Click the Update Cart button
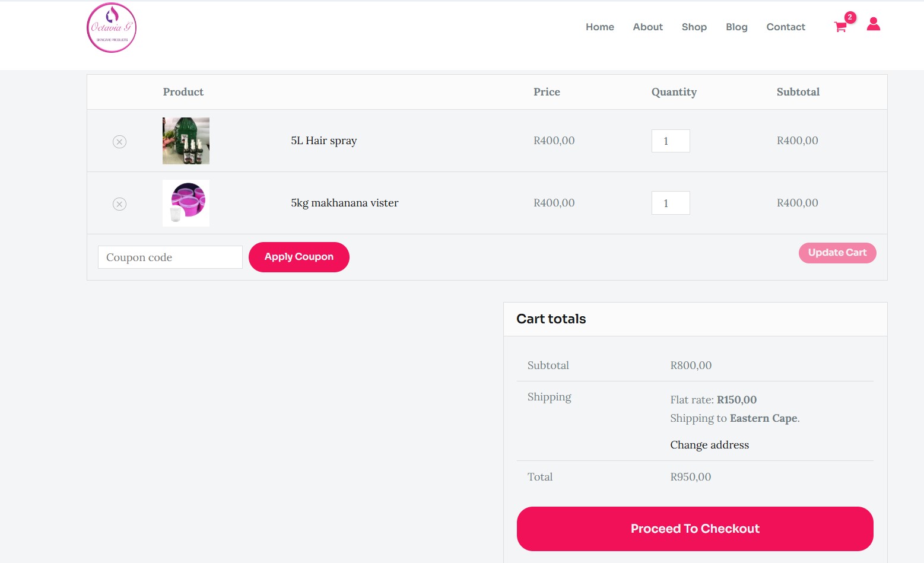 click(x=837, y=253)
